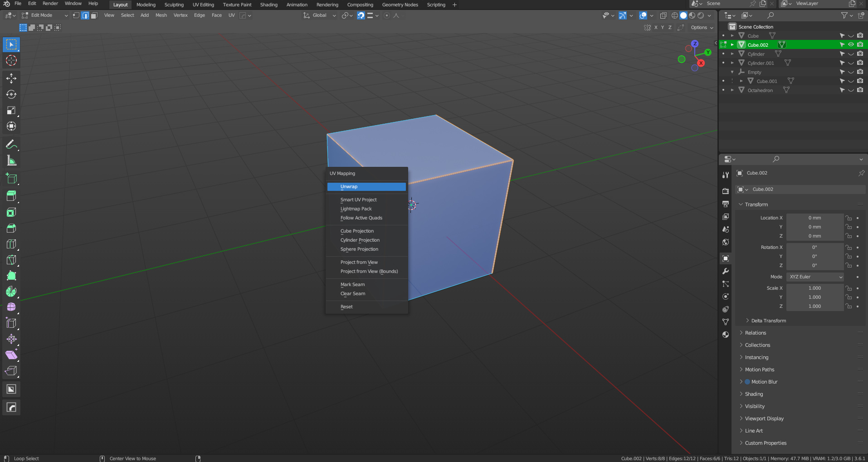The width and height of the screenshot is (868, 462).
Task: Select the Rotate tool
Action: coord(11,94)
